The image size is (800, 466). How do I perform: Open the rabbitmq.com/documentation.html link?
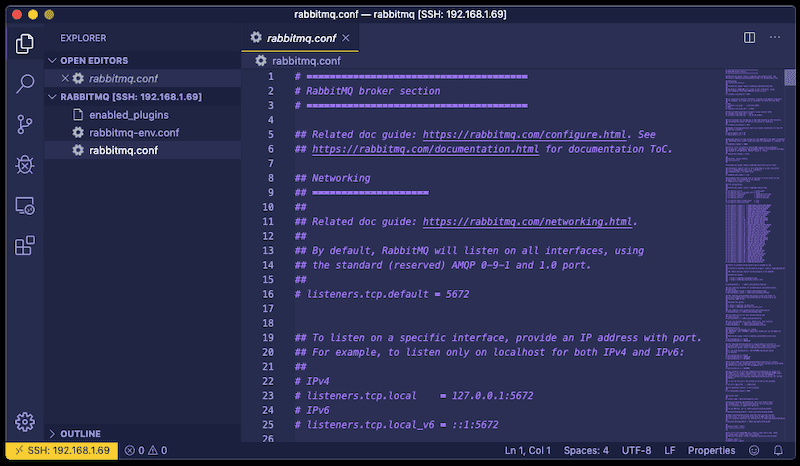point(425,149)
